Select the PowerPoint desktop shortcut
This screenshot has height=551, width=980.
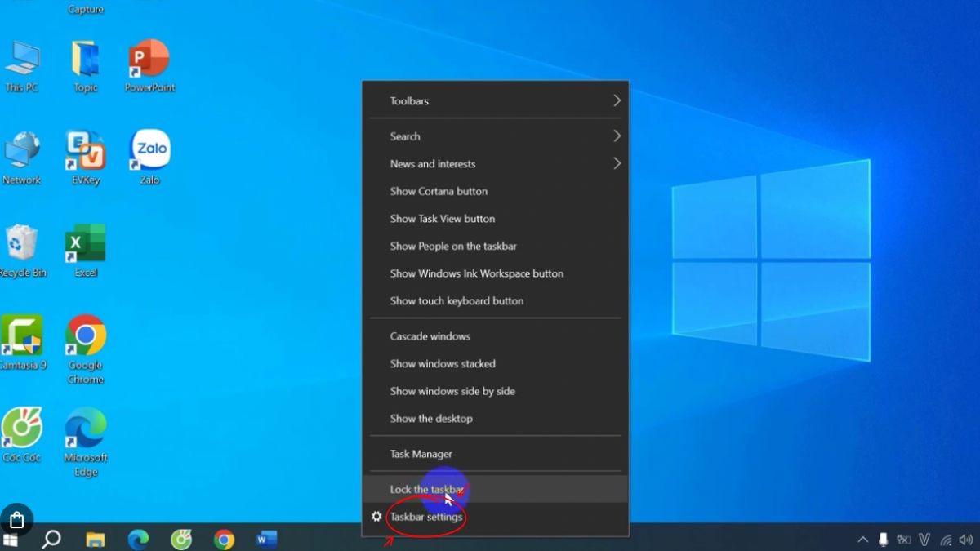[149, 65]
